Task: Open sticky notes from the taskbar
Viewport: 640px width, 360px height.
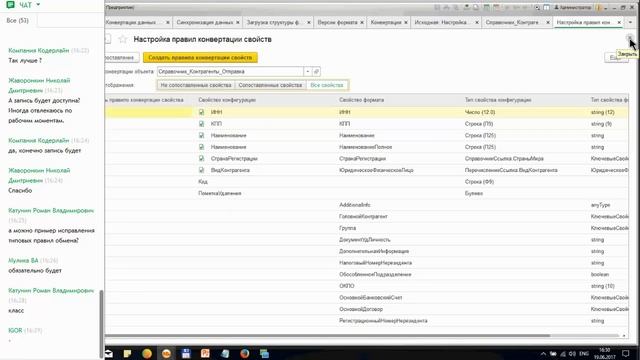Action: 127,353
